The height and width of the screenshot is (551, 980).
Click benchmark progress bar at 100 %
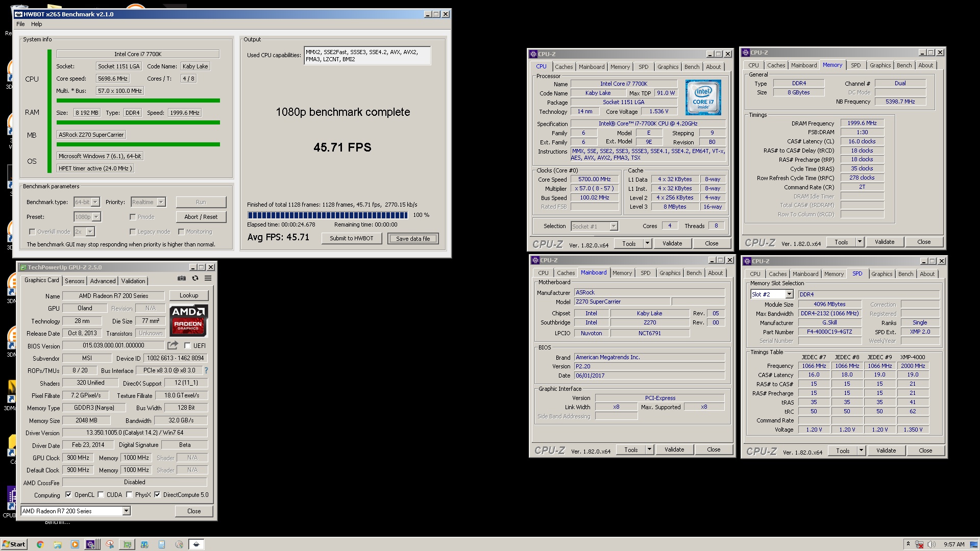coord(328,215)
